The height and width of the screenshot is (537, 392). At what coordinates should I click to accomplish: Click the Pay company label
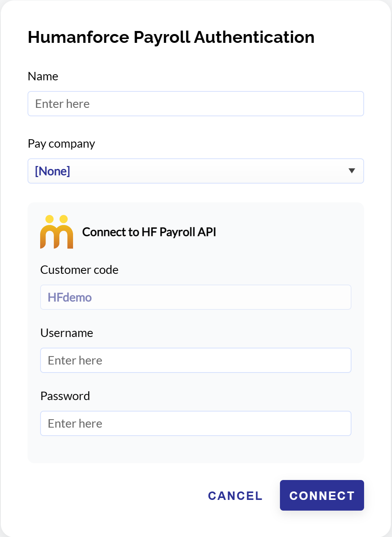61,144
